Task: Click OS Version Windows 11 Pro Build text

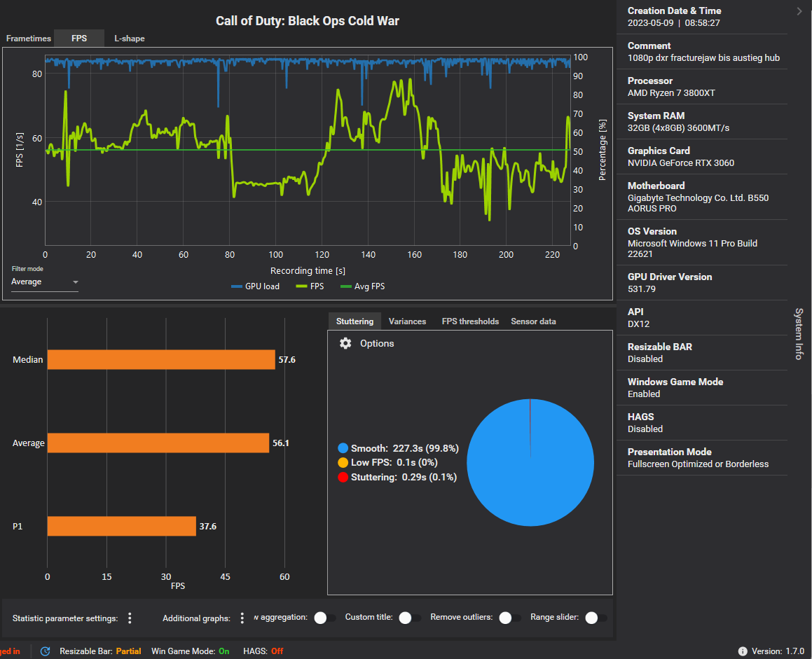Action: coord(692,249)
